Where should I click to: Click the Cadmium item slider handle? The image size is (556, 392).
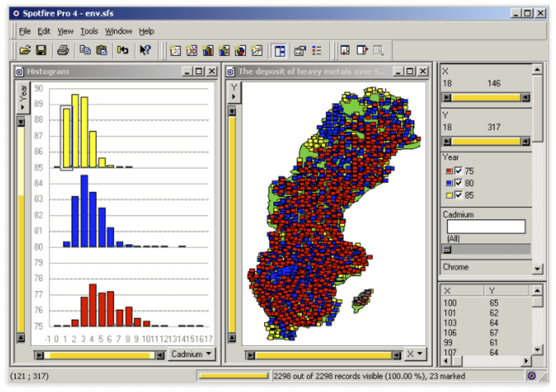(447, 250)
